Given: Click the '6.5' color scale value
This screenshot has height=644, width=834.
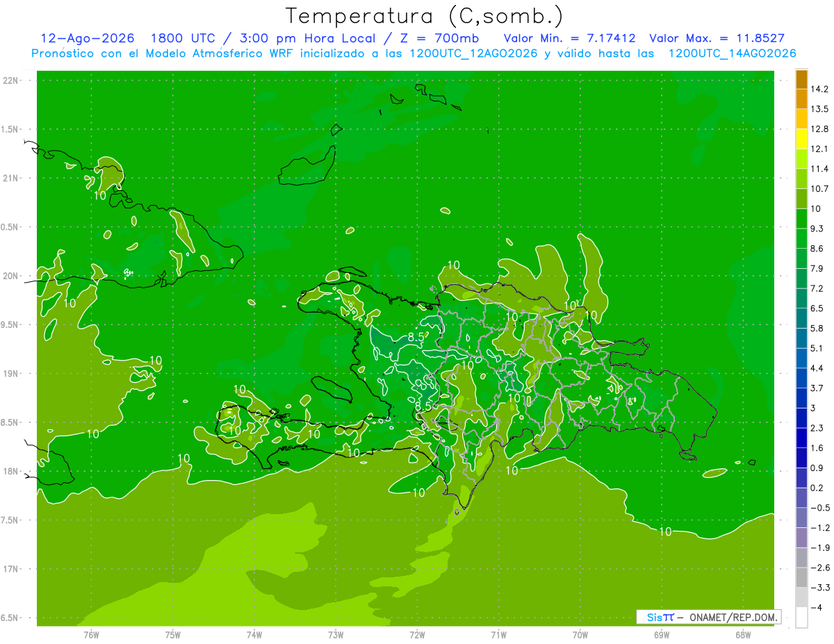Looking at the screenshot, I should [817, 308].
